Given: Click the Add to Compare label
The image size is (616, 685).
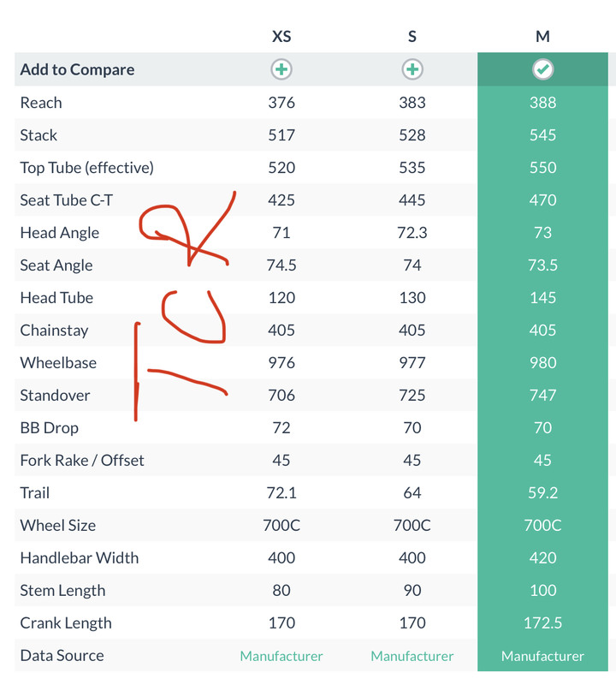Looking at the screenshot, I should [77, 69].
